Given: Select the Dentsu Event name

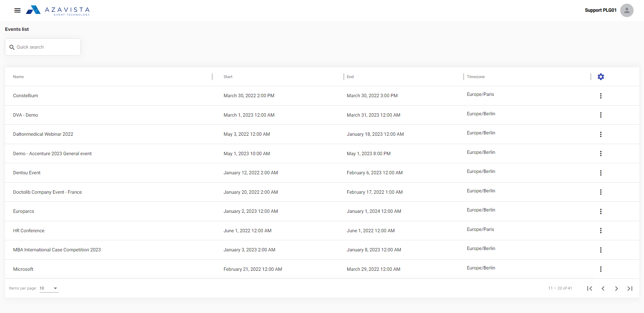Looking at the screenshot, I should coord(27,173).
